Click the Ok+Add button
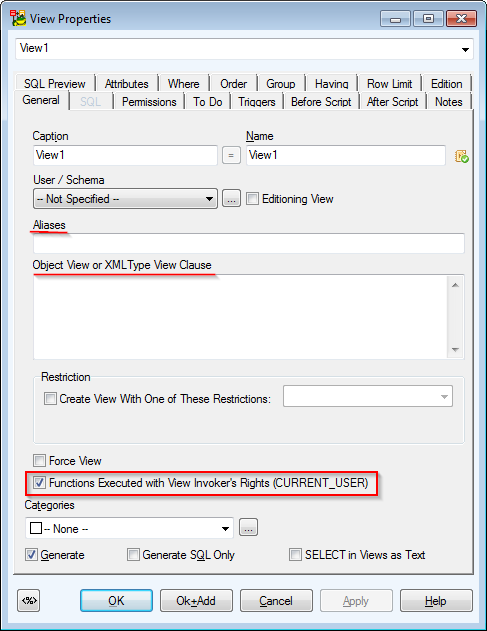This screenshot has width=487, height=631. (196, 600)
